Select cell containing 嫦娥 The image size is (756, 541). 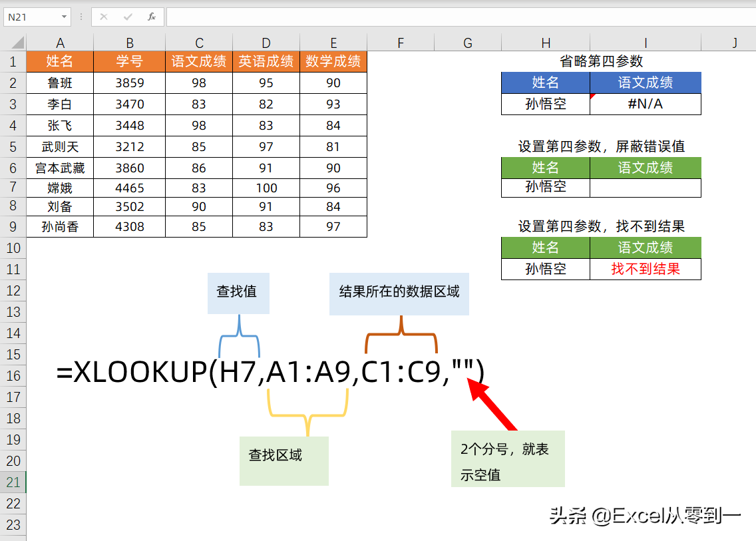tap(60, 188)
